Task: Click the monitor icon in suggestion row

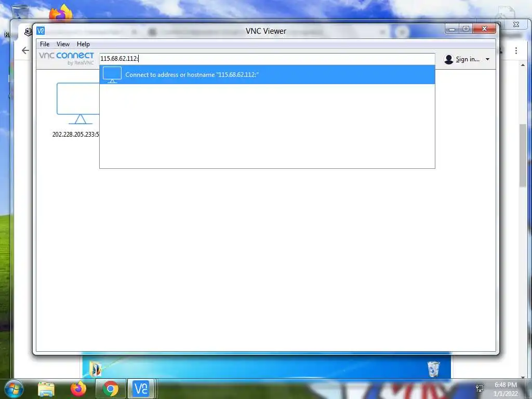Action: [x=112, y=75]
